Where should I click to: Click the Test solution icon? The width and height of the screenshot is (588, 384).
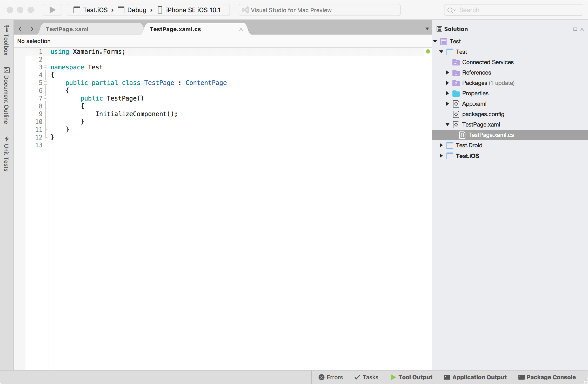(444, 41)
